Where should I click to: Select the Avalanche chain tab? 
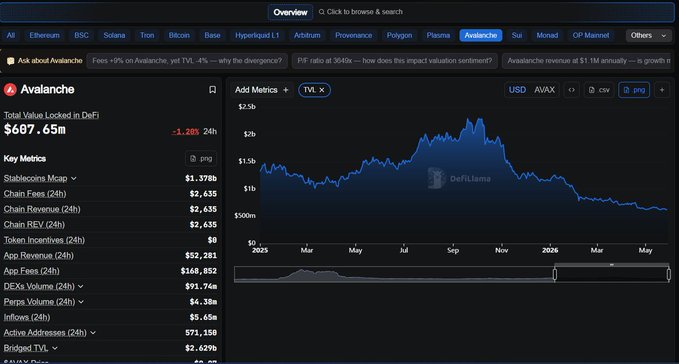coord(481,35)
